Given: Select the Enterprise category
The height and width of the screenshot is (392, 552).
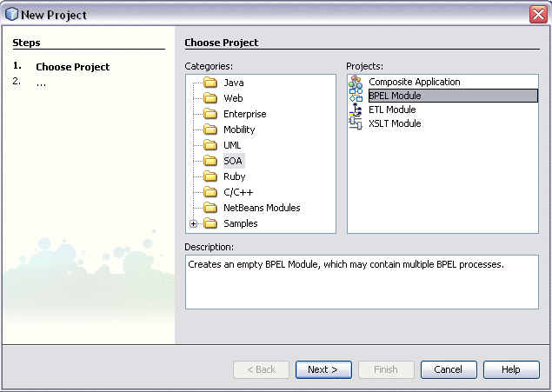Looking at the screenshot, I should (245, 114).
